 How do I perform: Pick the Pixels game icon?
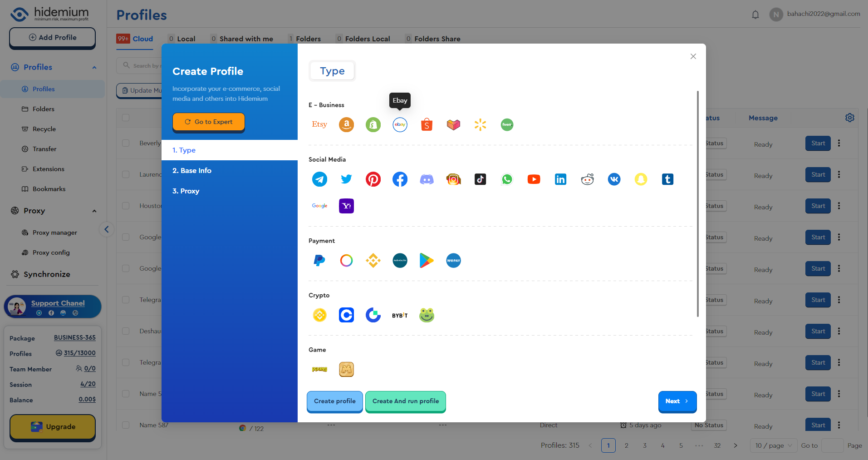click(x=319, y=369)
